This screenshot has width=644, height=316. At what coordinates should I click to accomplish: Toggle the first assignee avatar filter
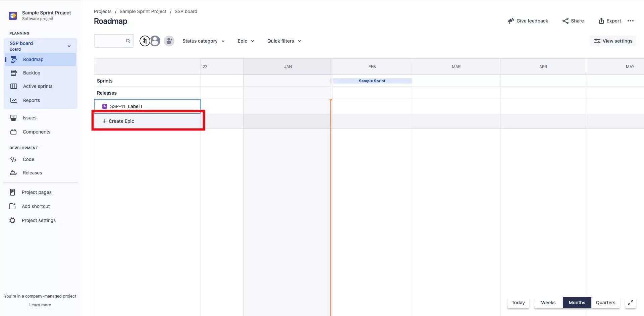pos(145,41)
